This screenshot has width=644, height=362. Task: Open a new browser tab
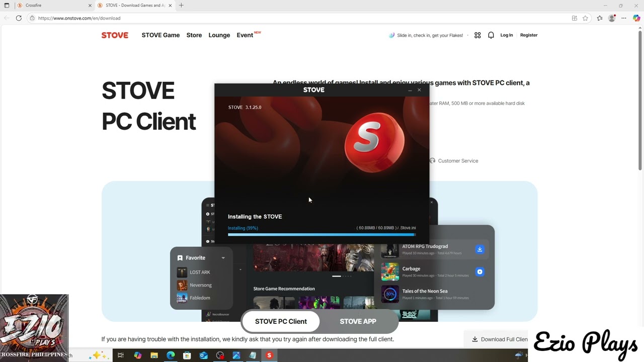(181, 6)
